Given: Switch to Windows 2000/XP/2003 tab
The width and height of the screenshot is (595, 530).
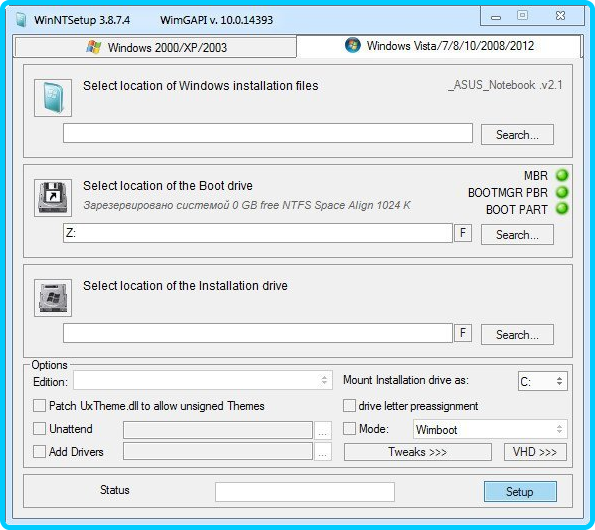Looking at the screenshot, I should tap(156, 47).
